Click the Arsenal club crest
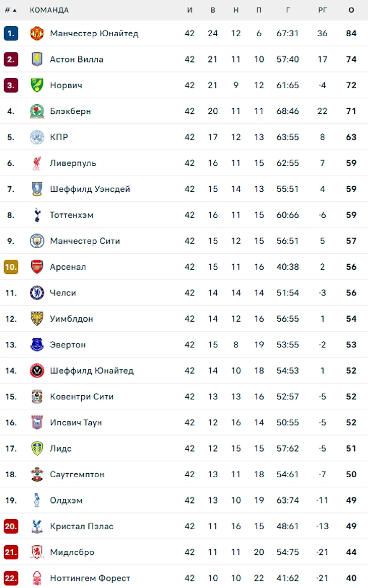 (x=37, y=267)
